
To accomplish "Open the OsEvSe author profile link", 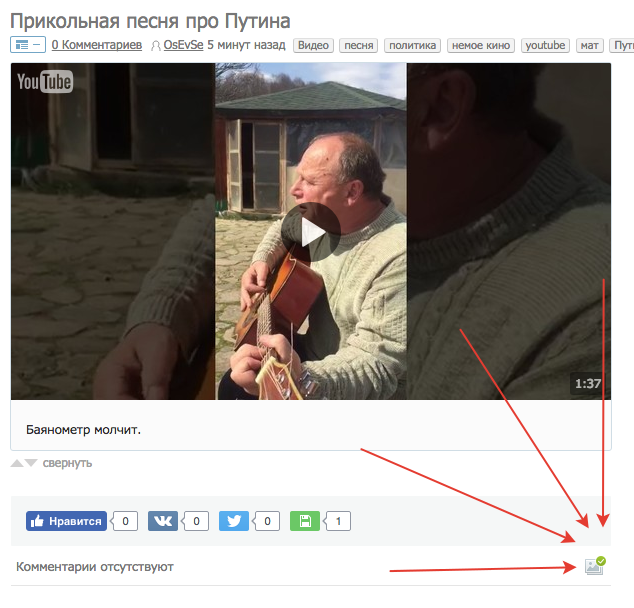I will pos(183,45).
